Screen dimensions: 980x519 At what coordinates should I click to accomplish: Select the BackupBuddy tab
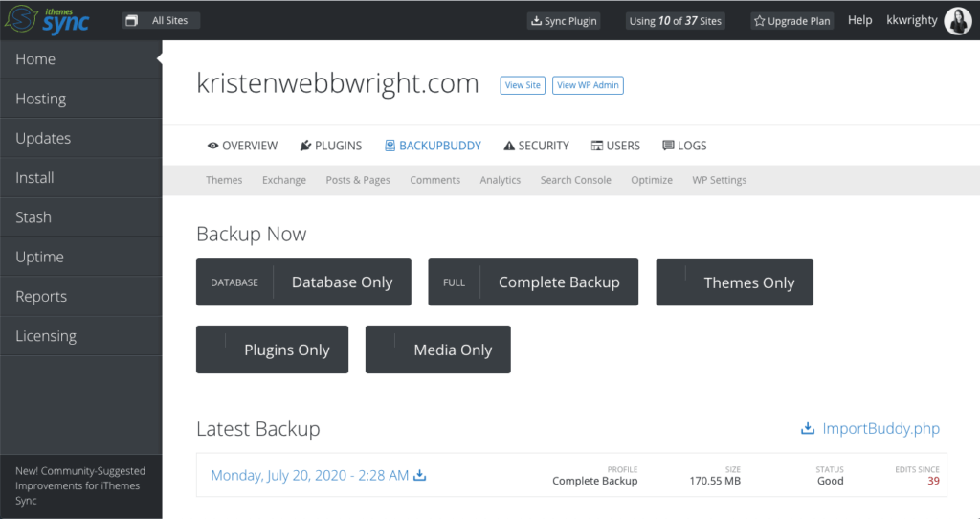tap(434, 146)
